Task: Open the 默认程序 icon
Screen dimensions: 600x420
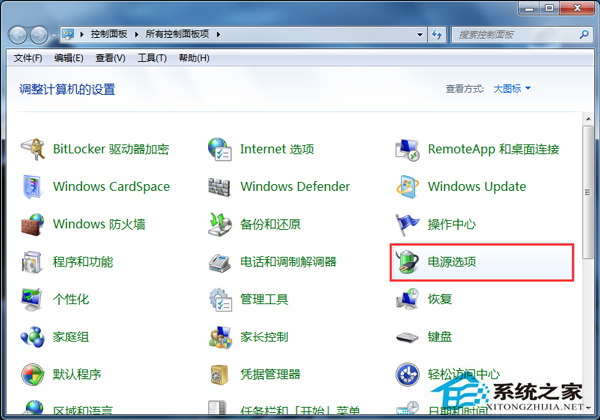Action: [x=33, y=374]
